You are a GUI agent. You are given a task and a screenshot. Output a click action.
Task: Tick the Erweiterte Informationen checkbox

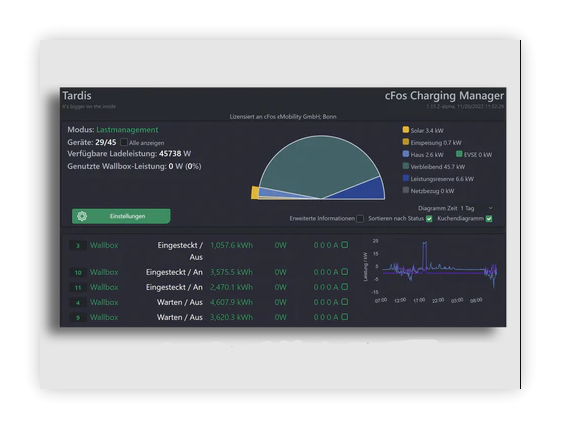(360, 219)
